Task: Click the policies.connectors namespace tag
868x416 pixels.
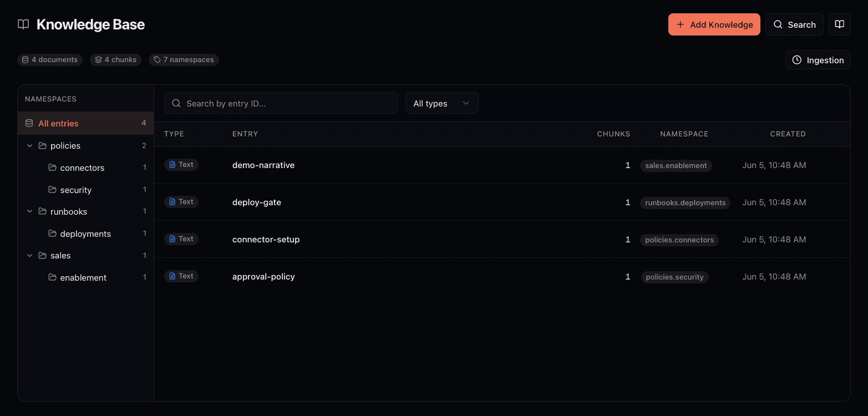Action: click(679, 240)
